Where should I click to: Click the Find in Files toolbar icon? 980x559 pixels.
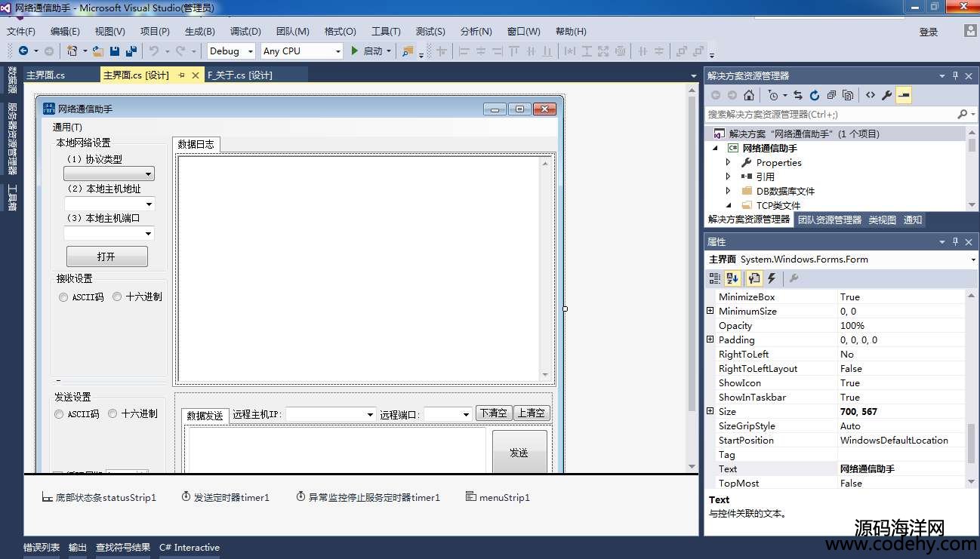coord(408,51)
